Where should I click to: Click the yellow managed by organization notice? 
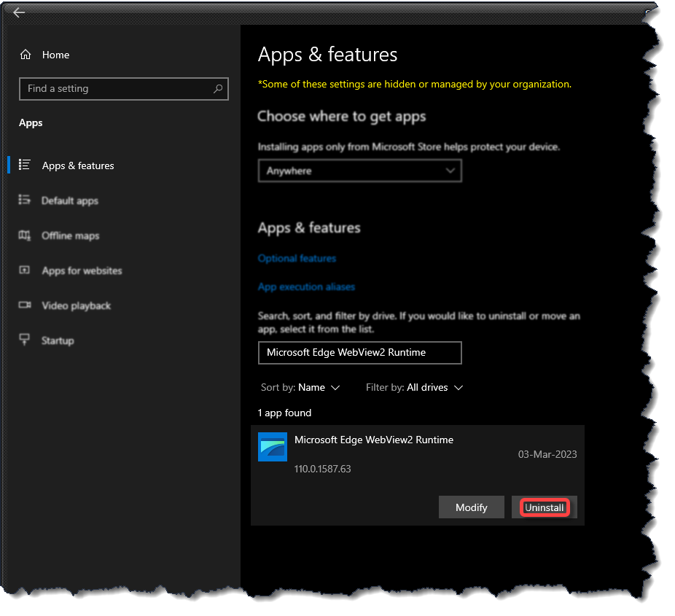pyautogui.click(x=415, y=84)
